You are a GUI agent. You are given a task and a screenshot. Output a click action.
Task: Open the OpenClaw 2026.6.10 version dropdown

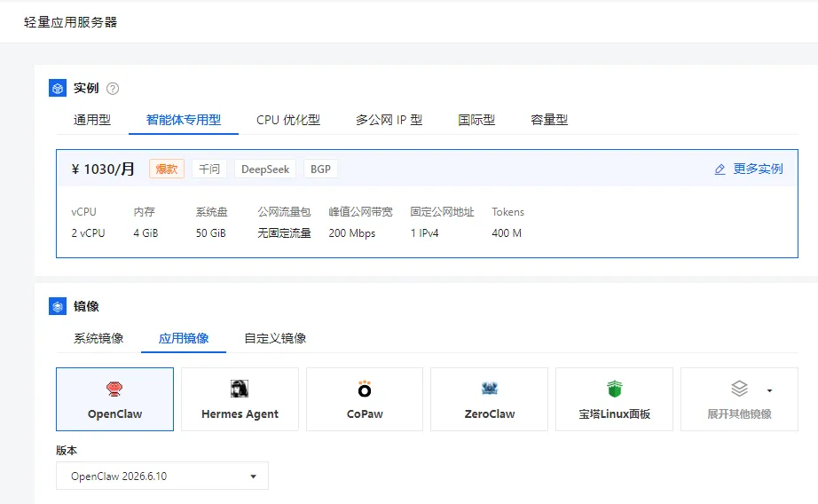[162, 476]
